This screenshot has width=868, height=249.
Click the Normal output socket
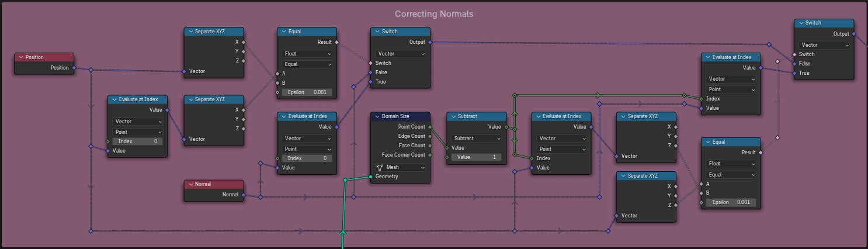click(244, 195)
